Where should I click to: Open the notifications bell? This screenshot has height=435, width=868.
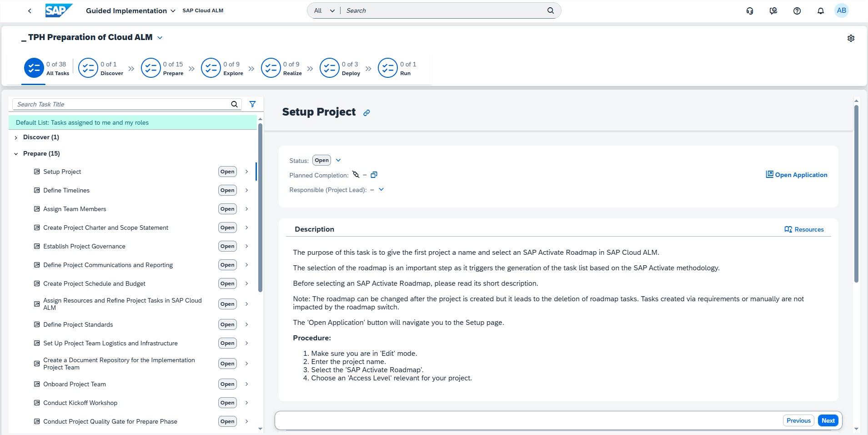pos(820,11)
